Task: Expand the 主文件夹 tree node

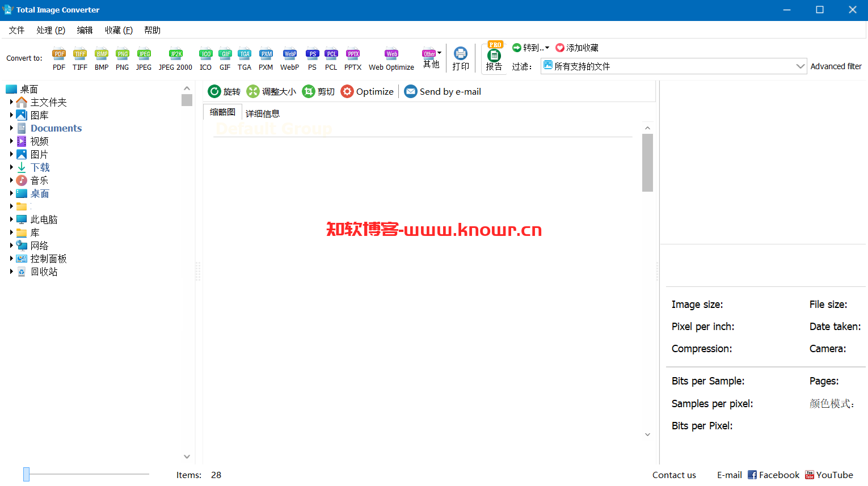Action: [11, 102]
